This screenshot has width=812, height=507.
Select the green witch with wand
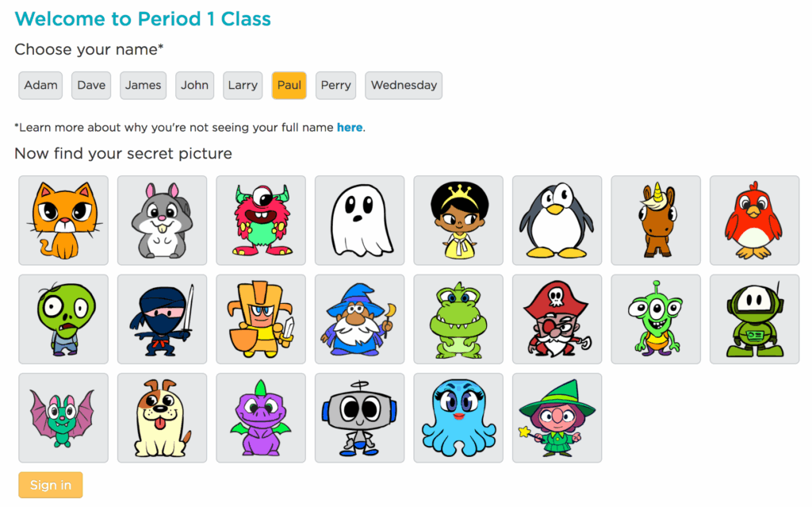[557, 418]
